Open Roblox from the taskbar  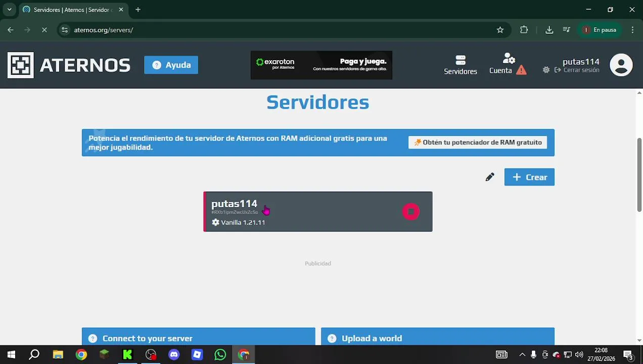tap(197, 355)
